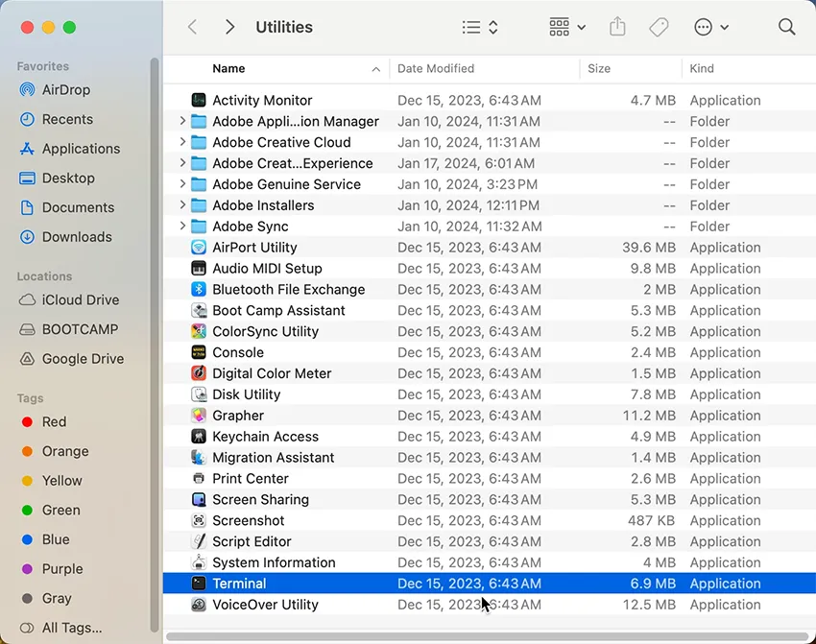Screen dimensions: 816x644
Task: Click the Screenshot app icon
Action: point(199,520)
